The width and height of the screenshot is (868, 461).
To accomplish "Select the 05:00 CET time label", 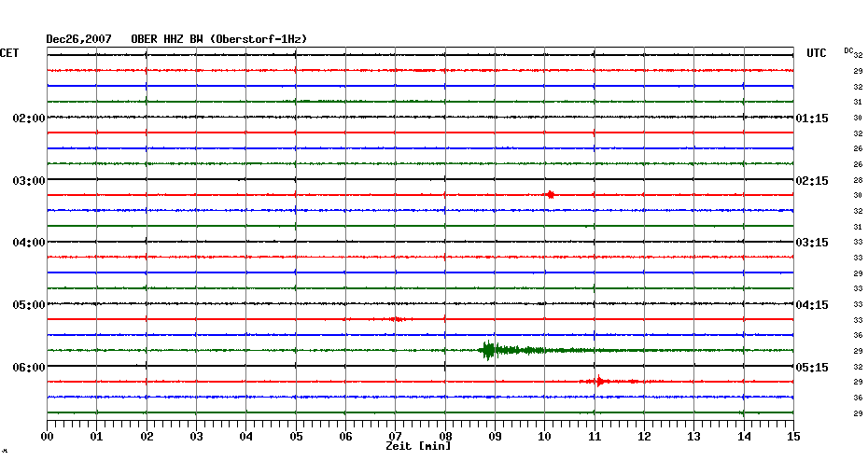I will 29,305.
